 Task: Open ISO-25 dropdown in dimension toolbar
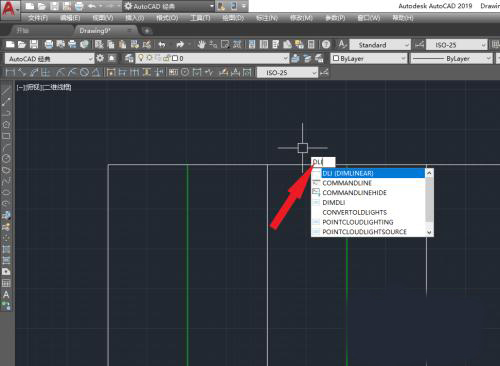point(287,72)
